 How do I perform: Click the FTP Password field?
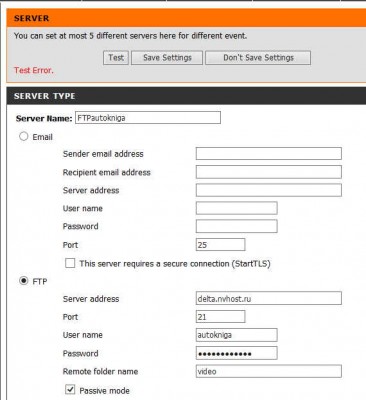tap(237, 353)
